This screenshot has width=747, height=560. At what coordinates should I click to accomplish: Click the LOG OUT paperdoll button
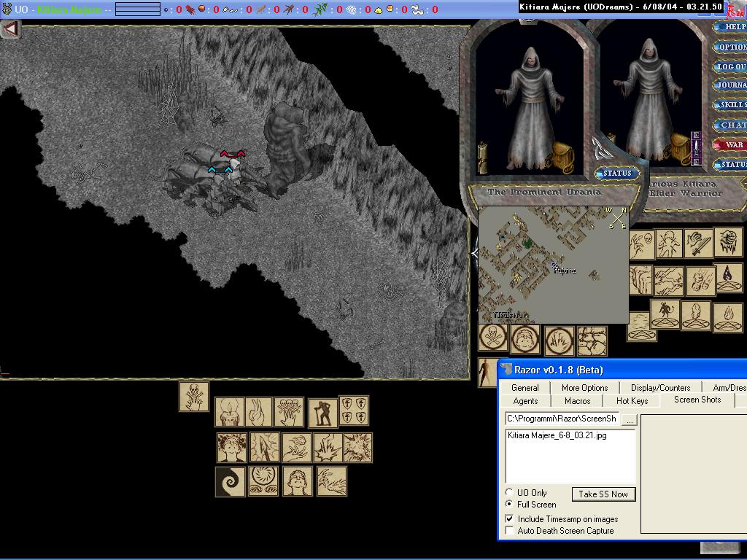coord(731,66)
